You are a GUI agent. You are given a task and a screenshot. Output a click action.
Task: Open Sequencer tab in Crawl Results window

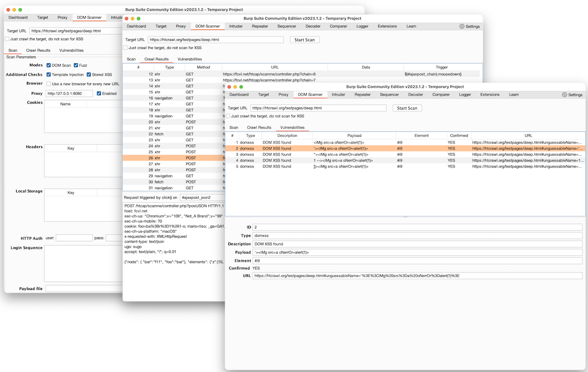click(287, 26)
